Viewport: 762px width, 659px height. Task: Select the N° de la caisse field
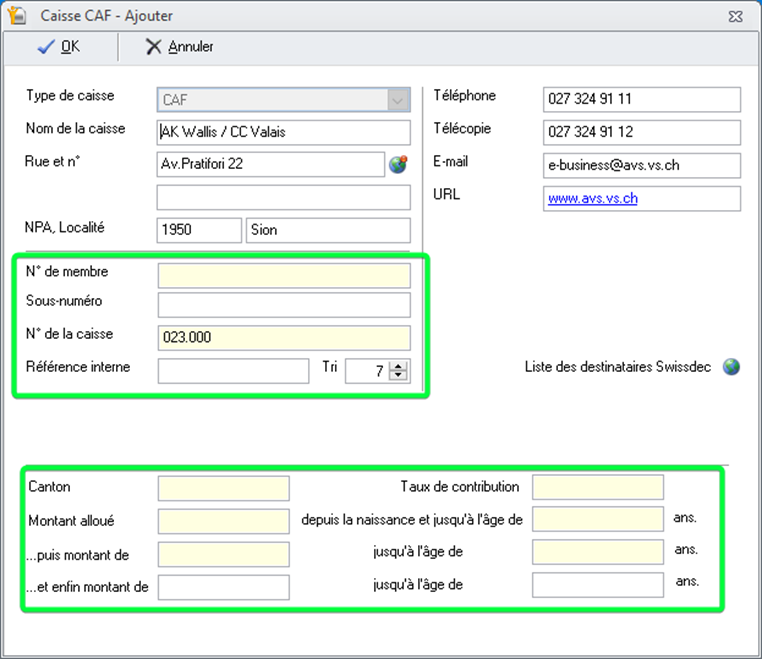tap(284, 338)
